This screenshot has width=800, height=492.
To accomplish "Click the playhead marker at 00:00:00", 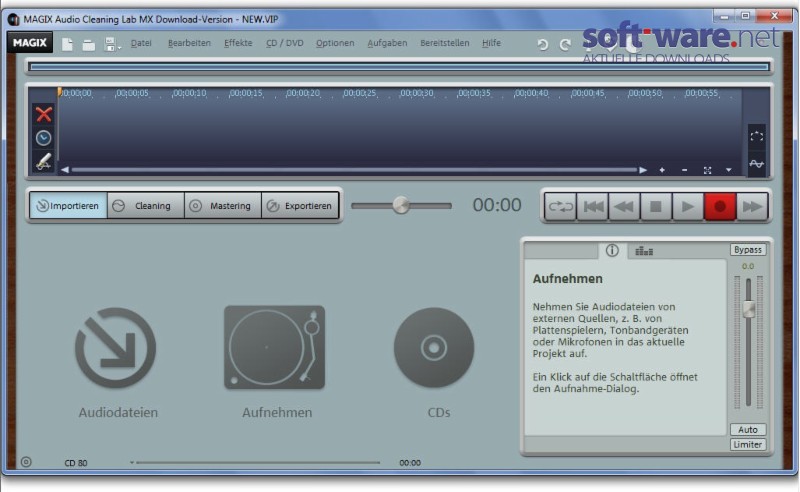I will pos(60,92).
